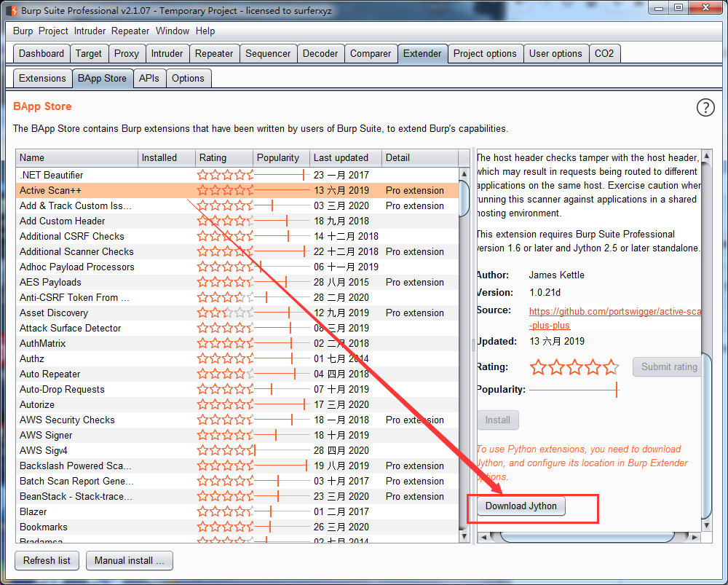Select the Attack Surface Detector row
Screen dimensions: 728x585
pos(237,329)
